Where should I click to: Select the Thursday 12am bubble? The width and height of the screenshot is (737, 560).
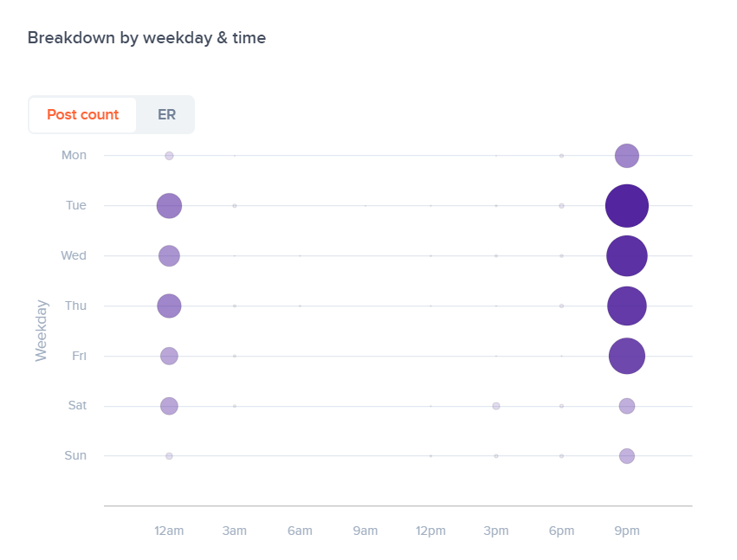point(169,306)
